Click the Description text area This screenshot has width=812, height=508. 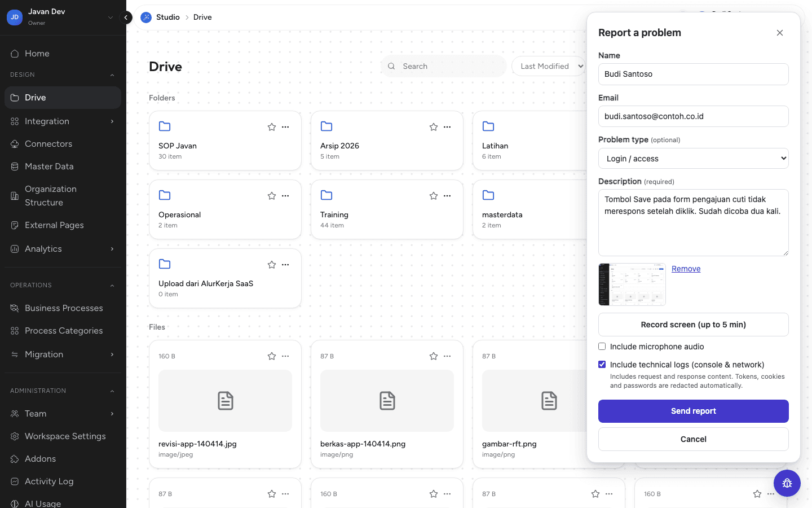[x=694, y=222]
